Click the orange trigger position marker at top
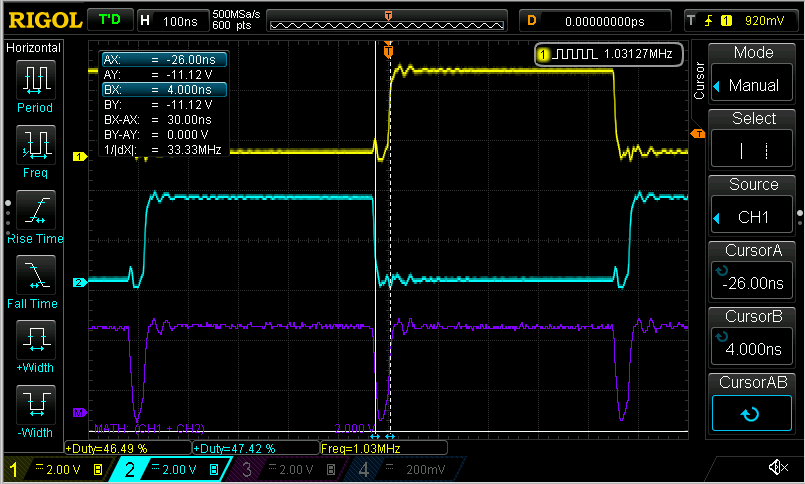 point(389,51)
